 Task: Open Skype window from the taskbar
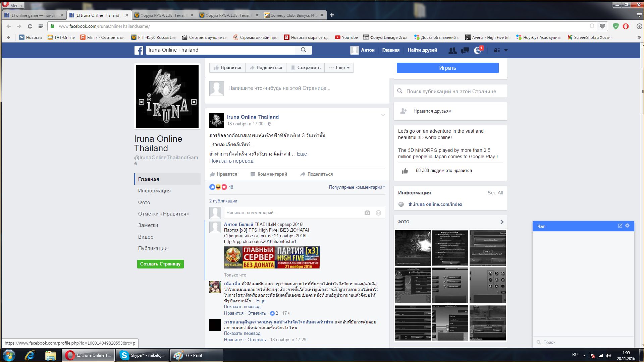tap(143, 355)
